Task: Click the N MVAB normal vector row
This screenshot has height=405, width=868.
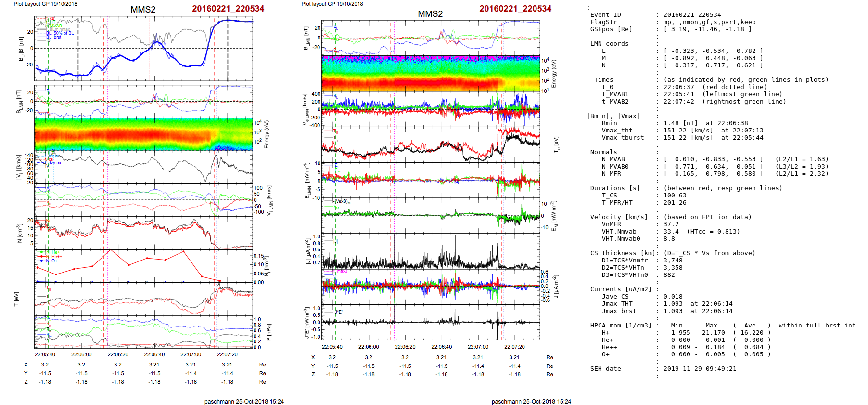Action: coord(712,159)
